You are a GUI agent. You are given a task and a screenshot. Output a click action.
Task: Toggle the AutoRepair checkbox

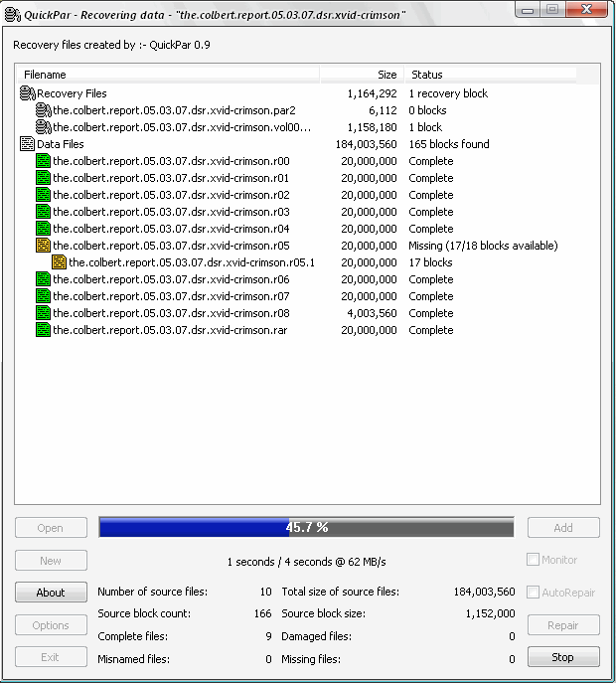coord(533,592)
